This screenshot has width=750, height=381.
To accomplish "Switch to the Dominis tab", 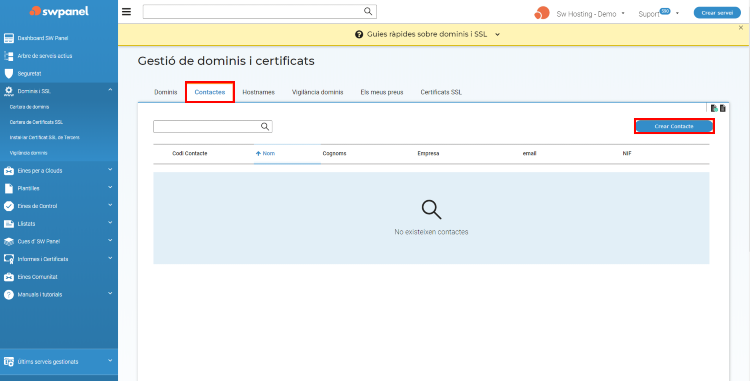I will click(165, 92).
